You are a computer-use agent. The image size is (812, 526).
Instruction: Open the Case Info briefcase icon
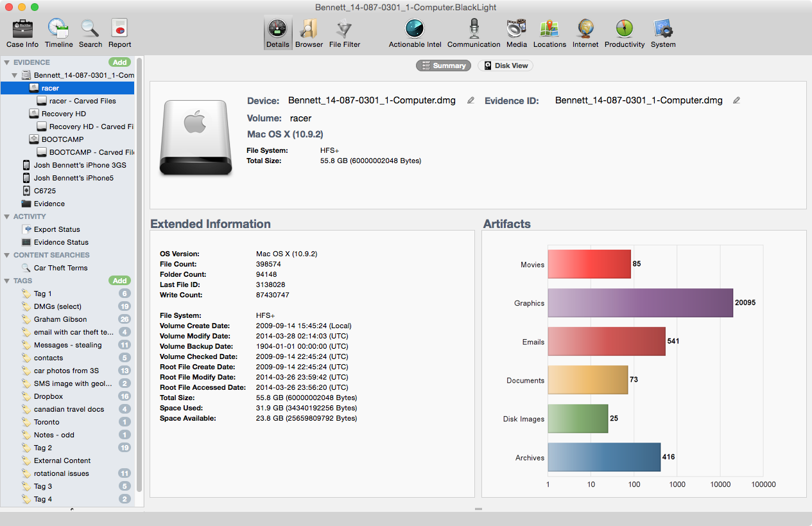22,29
